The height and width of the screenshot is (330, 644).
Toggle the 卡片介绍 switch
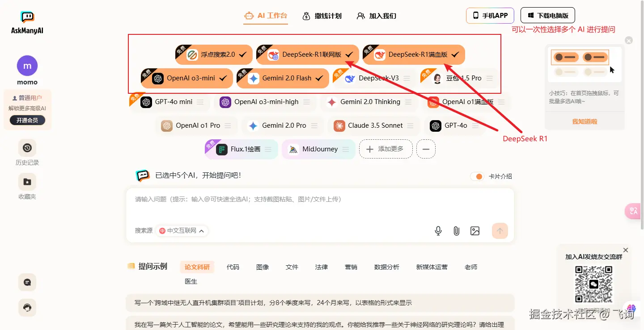tap(477, 176)
